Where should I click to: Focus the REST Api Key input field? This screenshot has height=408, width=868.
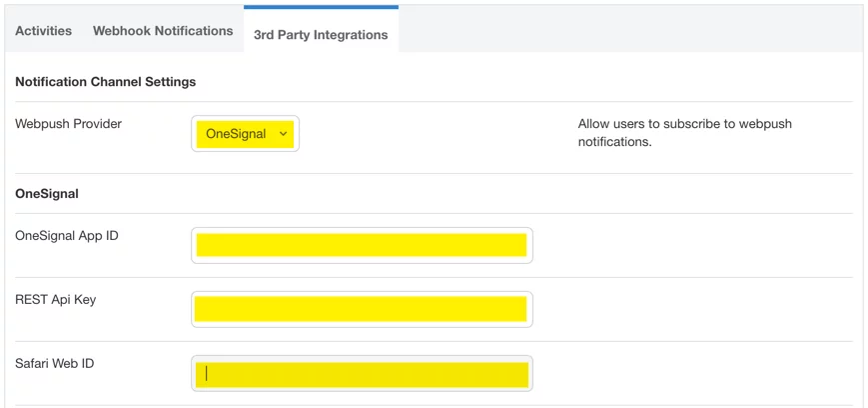click(x=362, y=309)
